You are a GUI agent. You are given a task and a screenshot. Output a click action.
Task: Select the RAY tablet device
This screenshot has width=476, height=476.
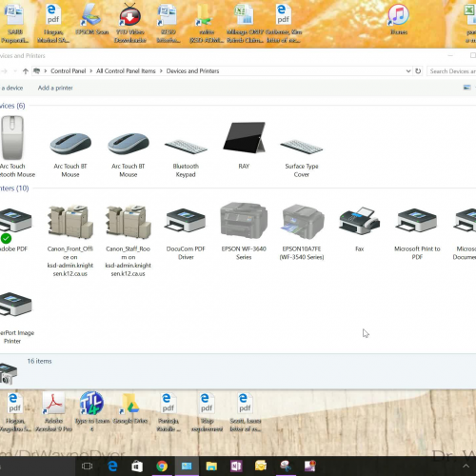tap(244, 146)
